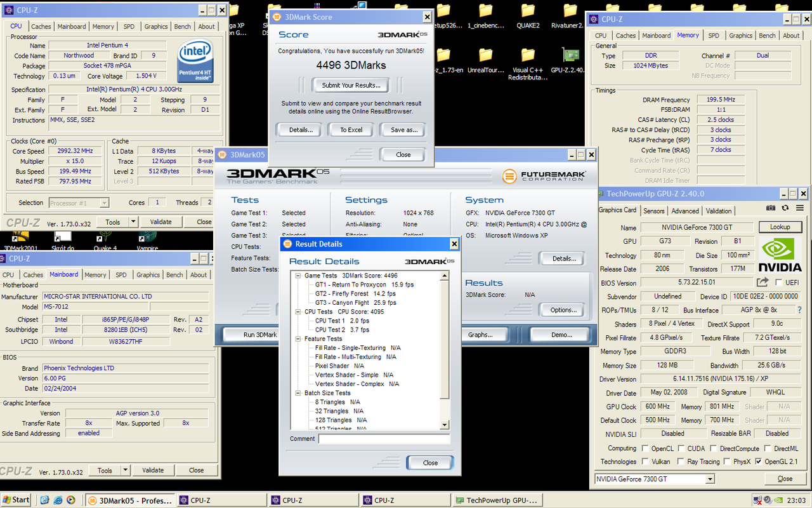Viewport: 812px width, 508px height.
Task: Collapse the Feature Tests tree node
Action: coord(298,339)
